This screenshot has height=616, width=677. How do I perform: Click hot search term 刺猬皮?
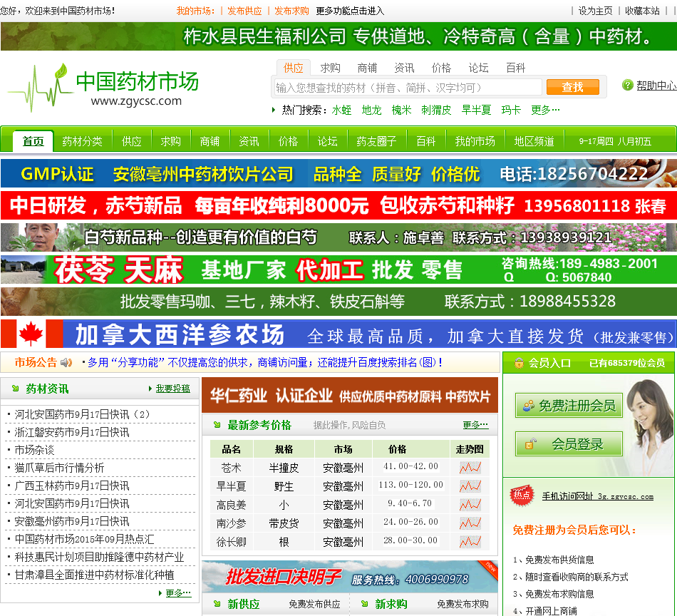(x=437, y=111)
